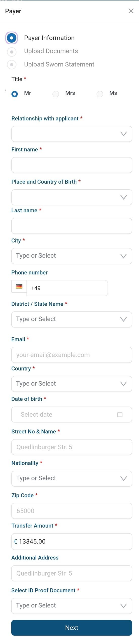139x644 pixels.
Task: Open the District / State Name dropdown
Action: [x=72, y=319]
